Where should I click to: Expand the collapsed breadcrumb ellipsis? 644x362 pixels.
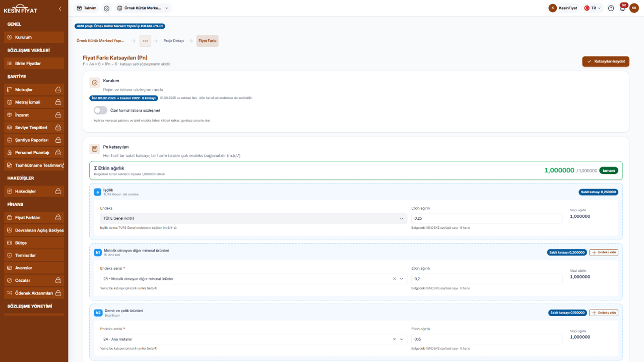145,41
